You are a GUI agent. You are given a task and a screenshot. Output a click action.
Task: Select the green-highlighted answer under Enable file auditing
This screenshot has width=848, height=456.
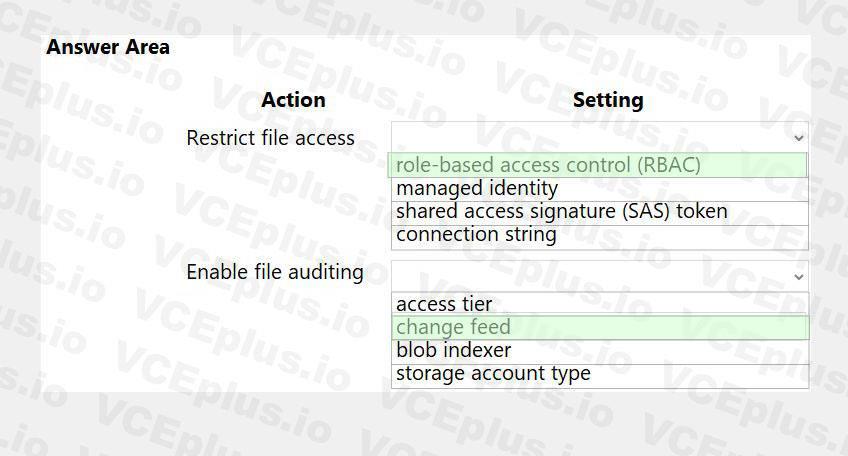pyautogui.click(x=600, y=328)
